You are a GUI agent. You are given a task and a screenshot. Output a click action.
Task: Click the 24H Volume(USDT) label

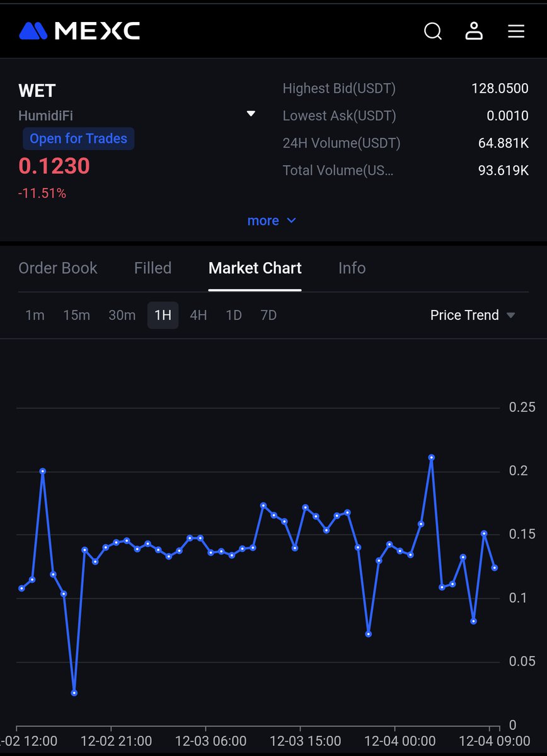tap(342, 143)
